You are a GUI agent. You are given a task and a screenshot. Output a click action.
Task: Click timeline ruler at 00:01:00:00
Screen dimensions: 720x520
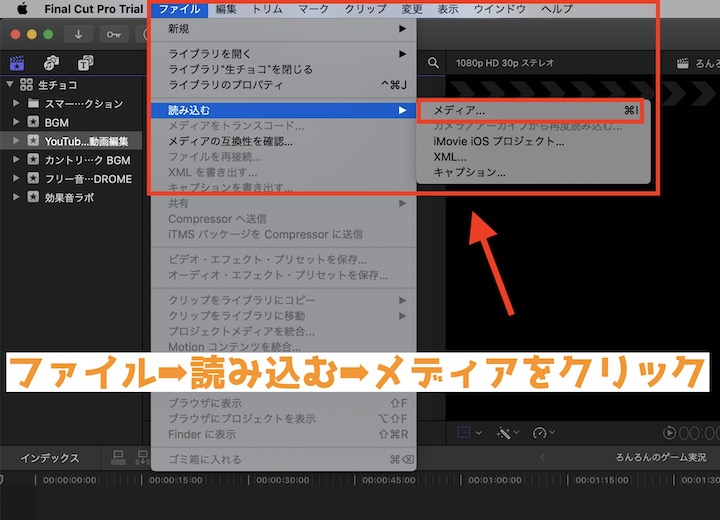pos(495,480)
